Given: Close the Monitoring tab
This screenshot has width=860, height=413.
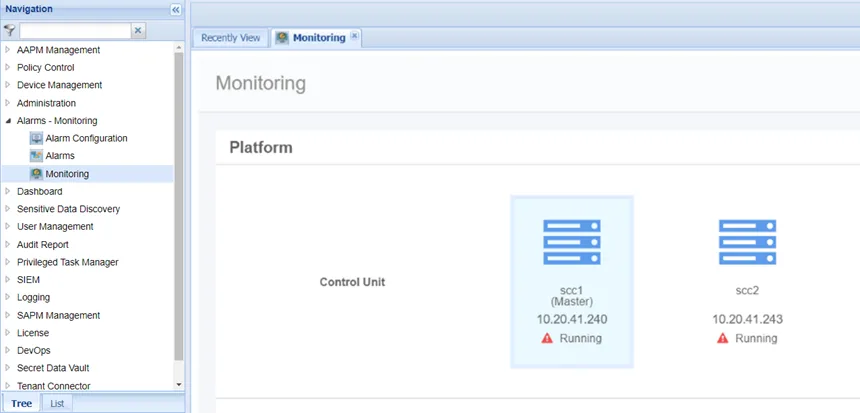Looking at the screenshot, I should tap(354, 36).
